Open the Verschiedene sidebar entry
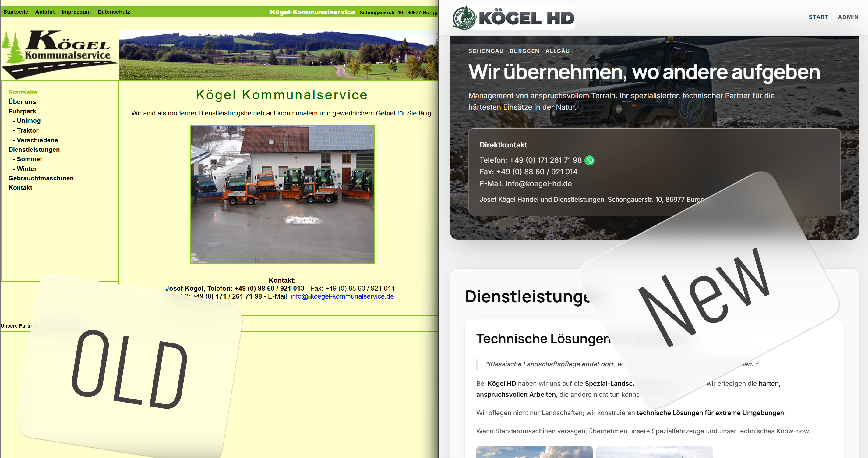868x458 pixels. [35, 140]
